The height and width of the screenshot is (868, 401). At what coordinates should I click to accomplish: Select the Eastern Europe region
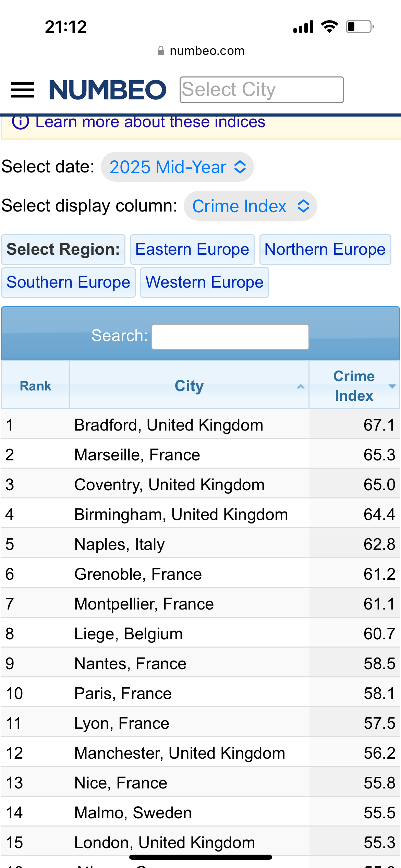coord(192,250)
